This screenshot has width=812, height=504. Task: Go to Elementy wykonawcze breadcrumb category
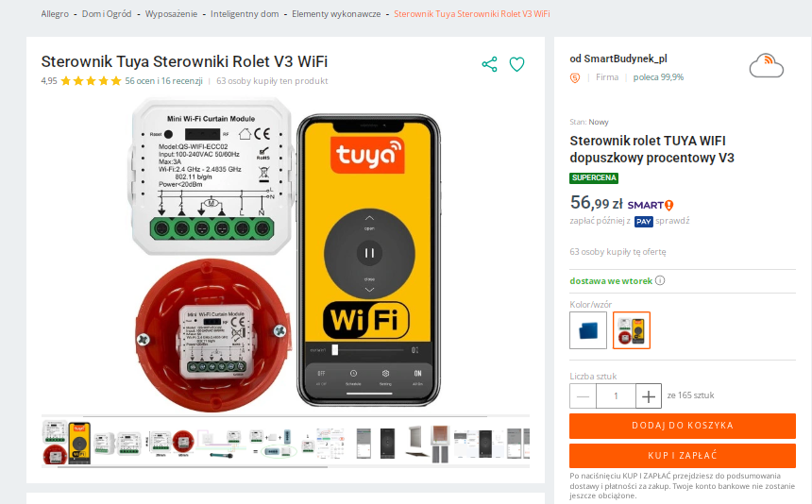click(x=336, y=14)
